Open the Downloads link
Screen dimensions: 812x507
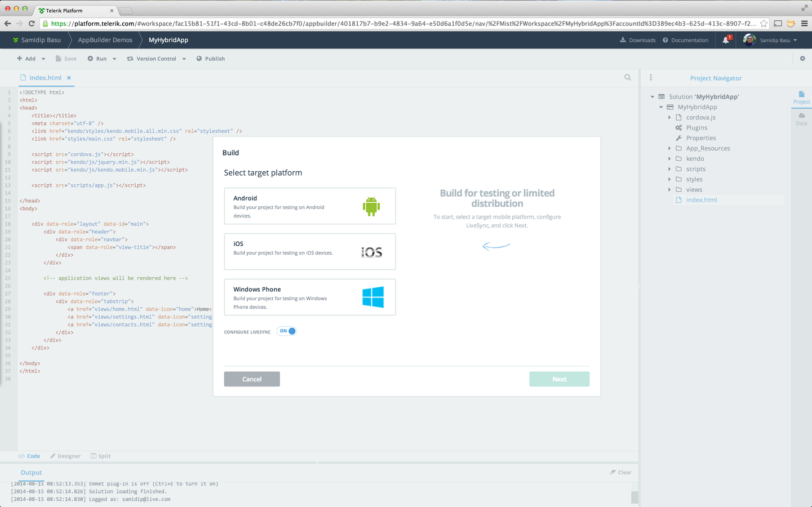pyautogui.click(x=638, y=40)
